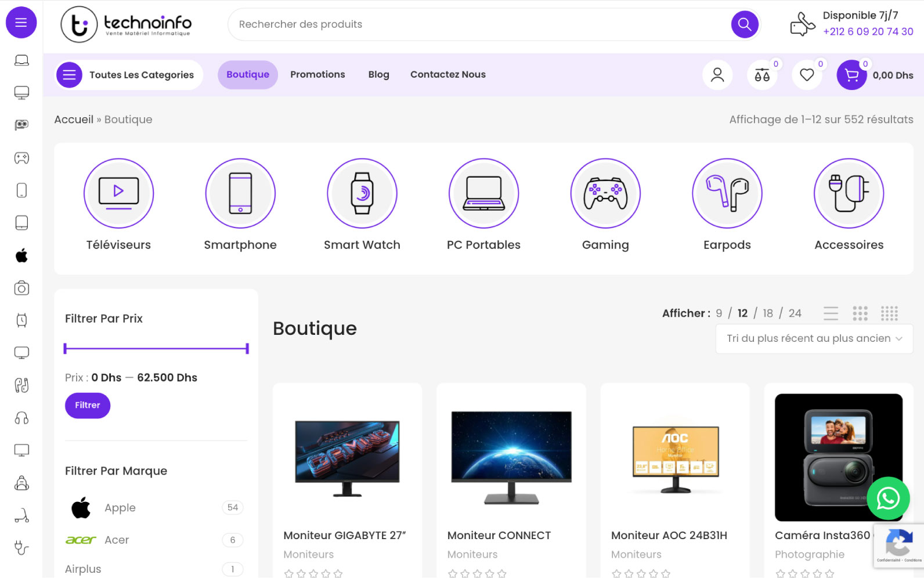Open Smartphone category circle
The width and height of the screenshot is (924, 578).
click(x=240, y=193)
